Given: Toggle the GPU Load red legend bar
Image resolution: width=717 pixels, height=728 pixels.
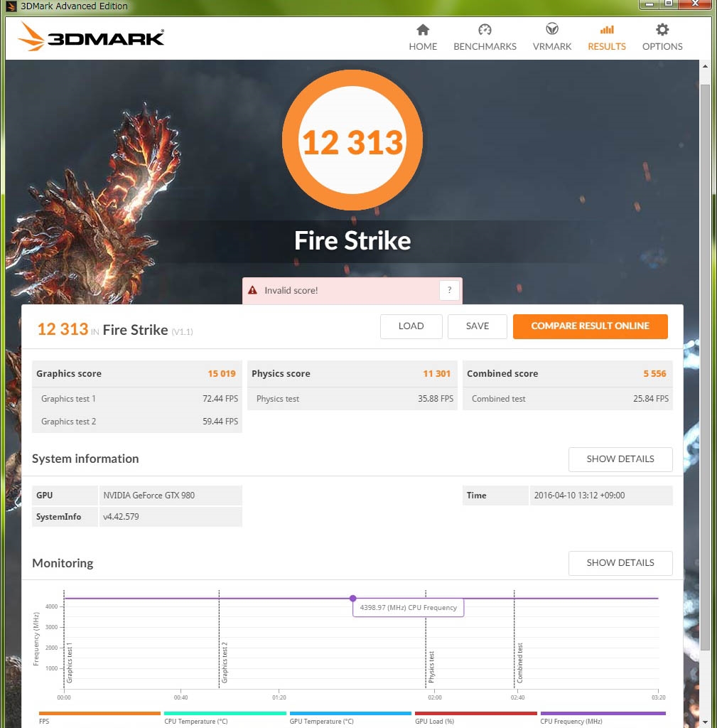Looking at the screenshot, I should pyautogui.click(x=475, y=713).
